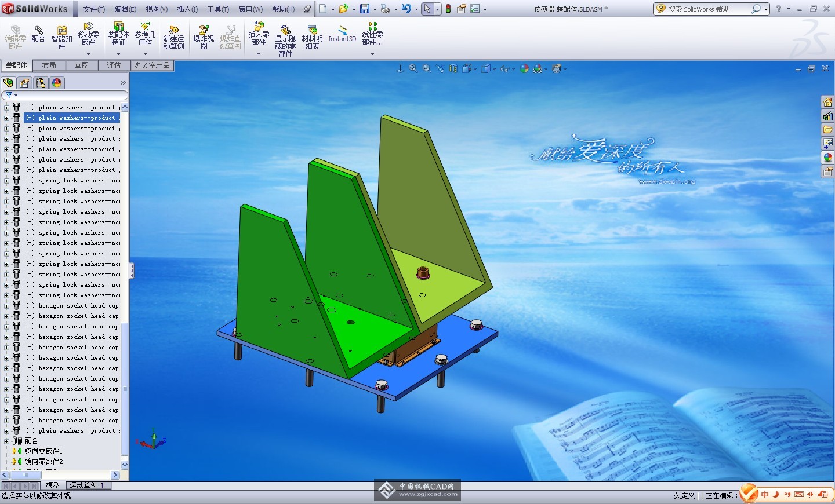Open the 插入(I) menu
The height and width of the screenshot is (504, 835).
tap(187, 9)
